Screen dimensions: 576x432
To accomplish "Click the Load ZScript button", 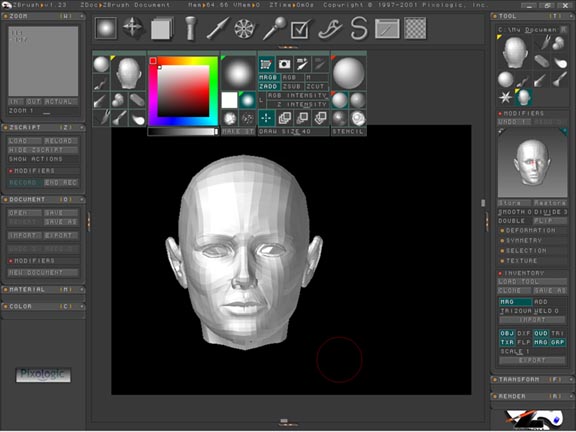I will pyautogui.click(x=25, y=141).
